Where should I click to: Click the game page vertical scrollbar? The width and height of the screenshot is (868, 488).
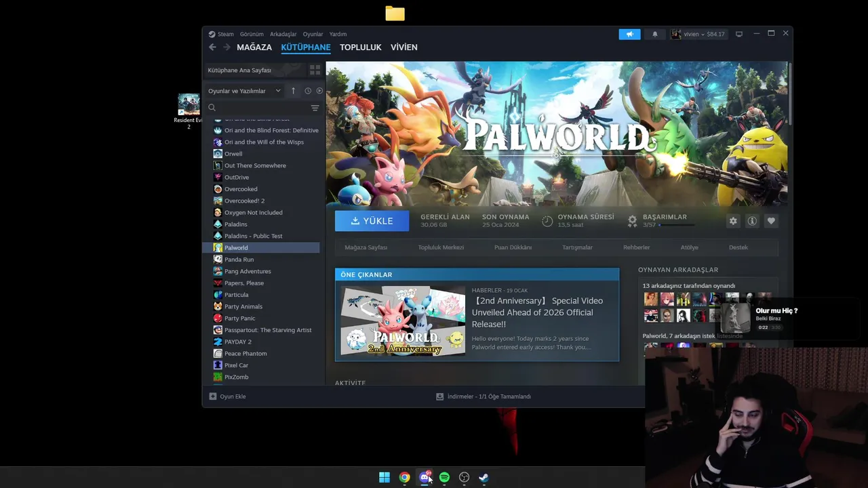[790, 93]
